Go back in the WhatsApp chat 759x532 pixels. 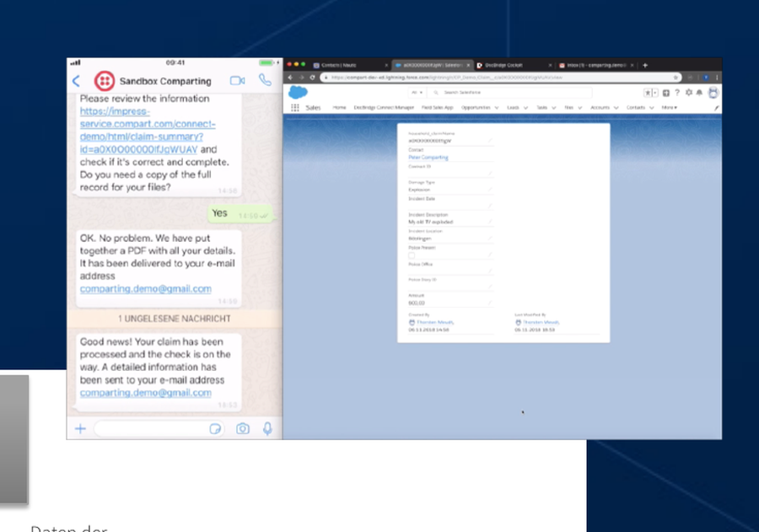(x=76, y=81)
